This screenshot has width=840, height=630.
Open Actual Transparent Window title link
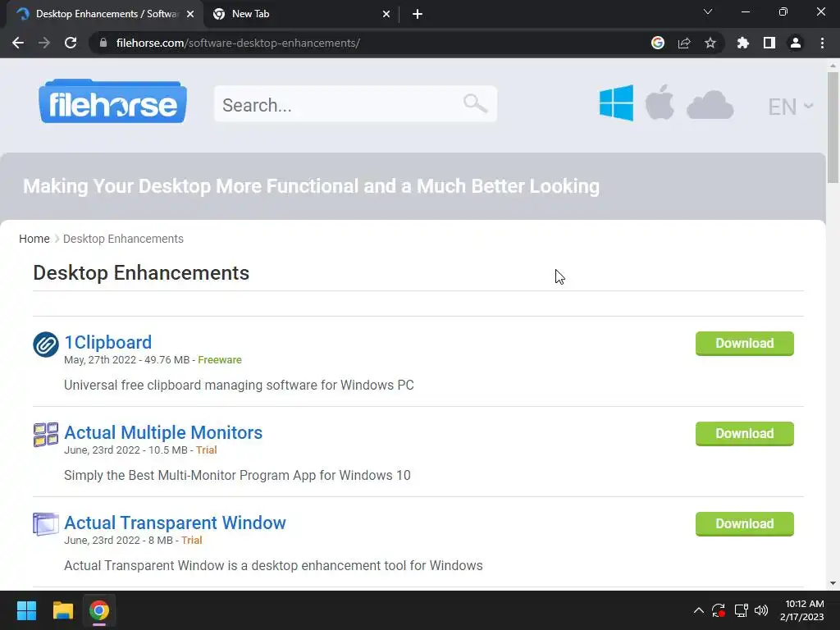(176, 523)
